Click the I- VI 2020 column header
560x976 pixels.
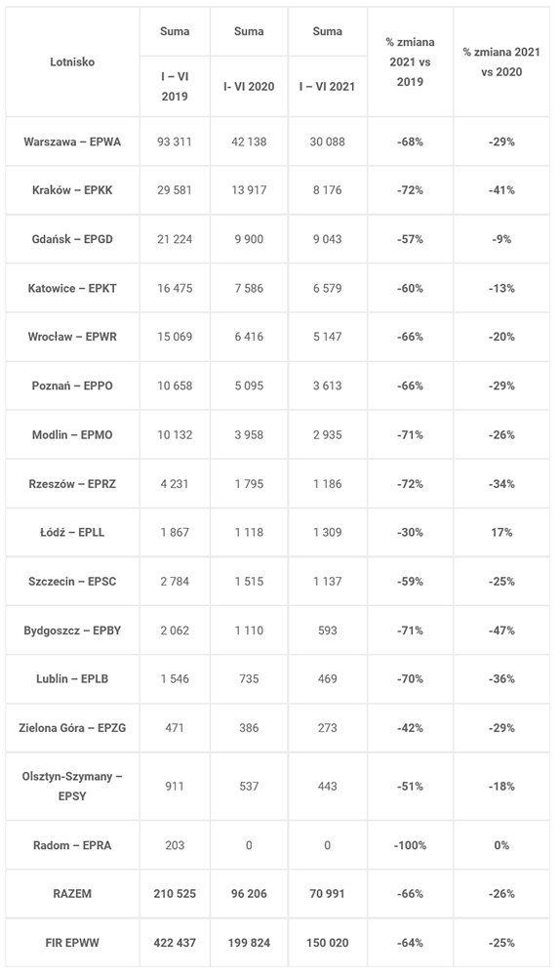249,87
